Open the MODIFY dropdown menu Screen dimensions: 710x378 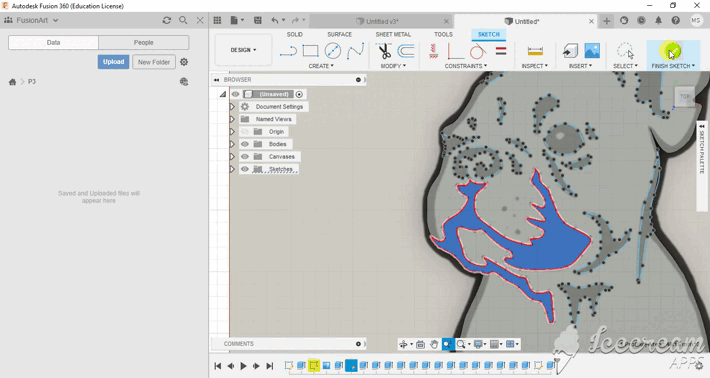tap(393, 66)
